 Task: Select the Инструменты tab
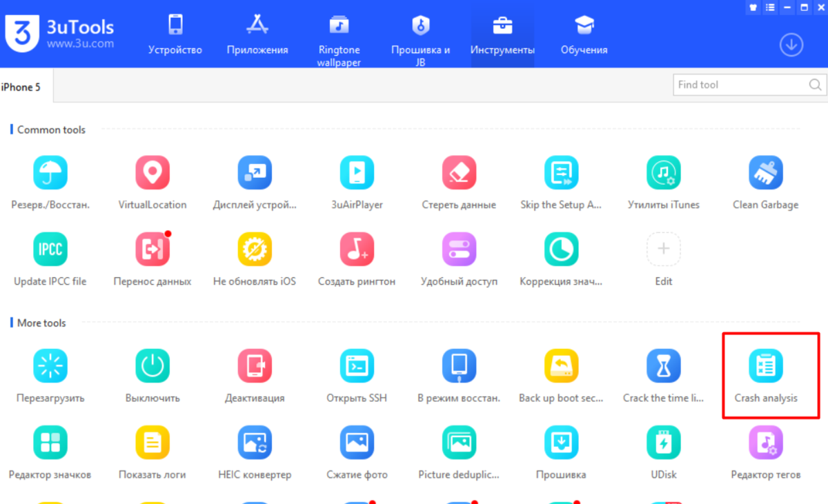502,34
